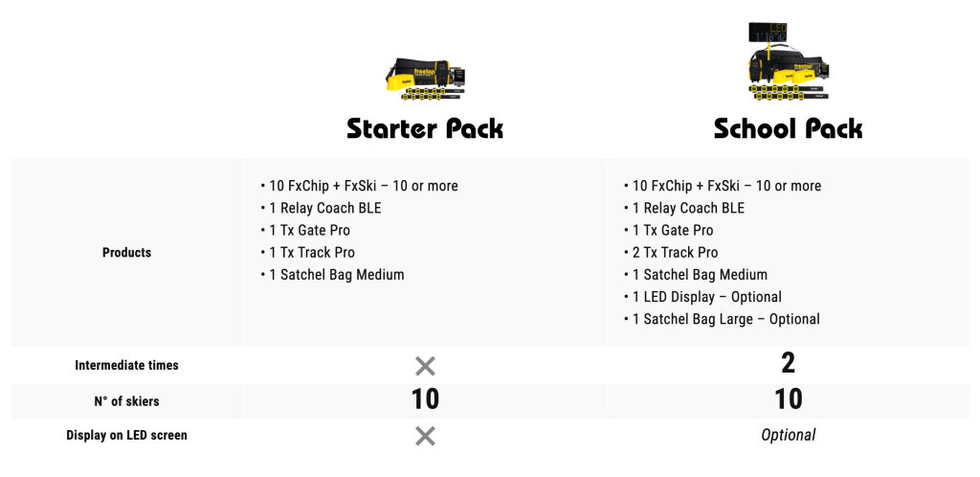Screen dimensions: 980x477
Task: Click the X icon for Starter Pack intermediate times
Action: (x=425, y=366)
